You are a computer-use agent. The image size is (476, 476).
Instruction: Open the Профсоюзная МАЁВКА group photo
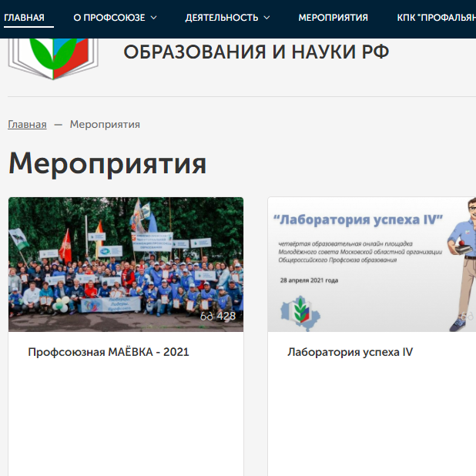point(126,264)
